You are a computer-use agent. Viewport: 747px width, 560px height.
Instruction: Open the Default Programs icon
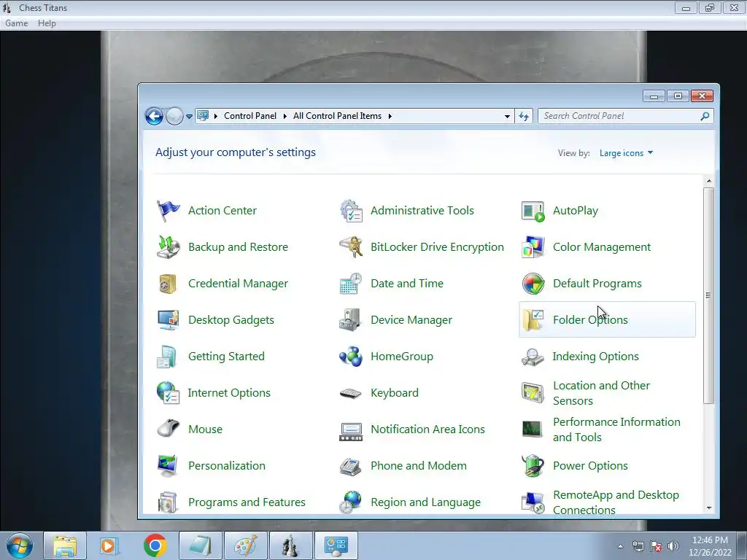[533, 284]
